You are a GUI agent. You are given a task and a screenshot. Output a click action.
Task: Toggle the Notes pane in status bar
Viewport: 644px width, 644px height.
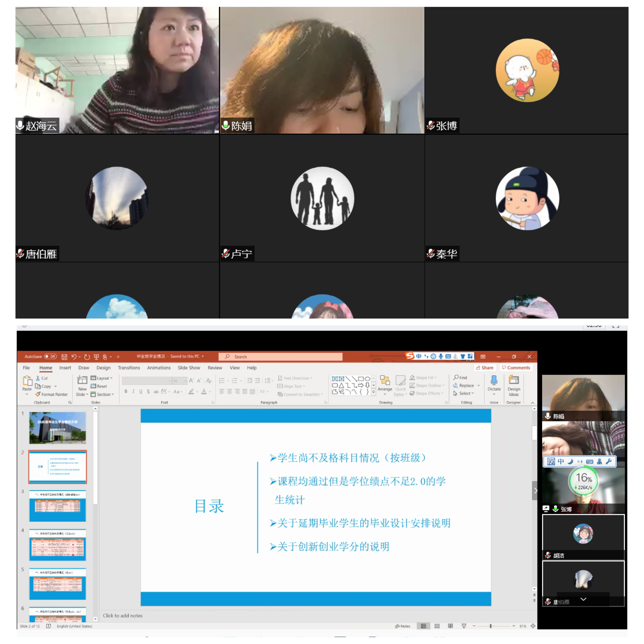[x=402, y=626]
